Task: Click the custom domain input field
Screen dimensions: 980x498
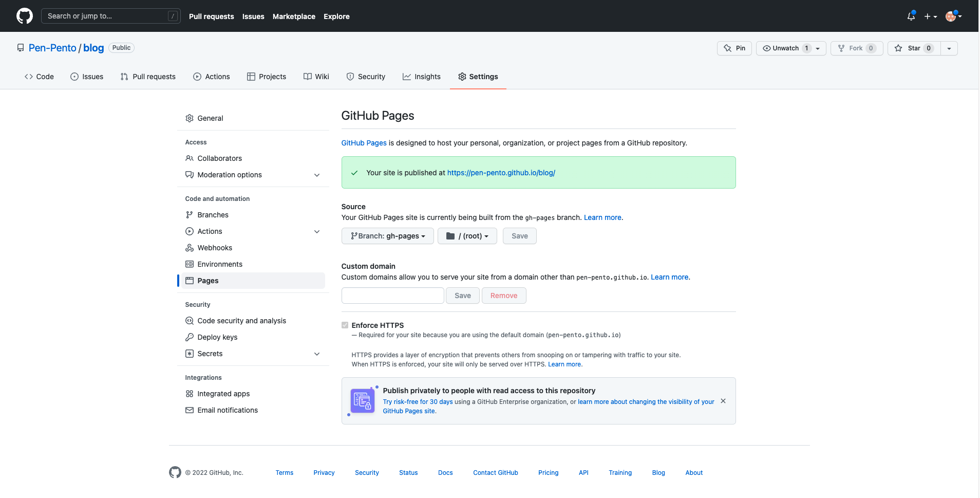Action: coord(393,296)
